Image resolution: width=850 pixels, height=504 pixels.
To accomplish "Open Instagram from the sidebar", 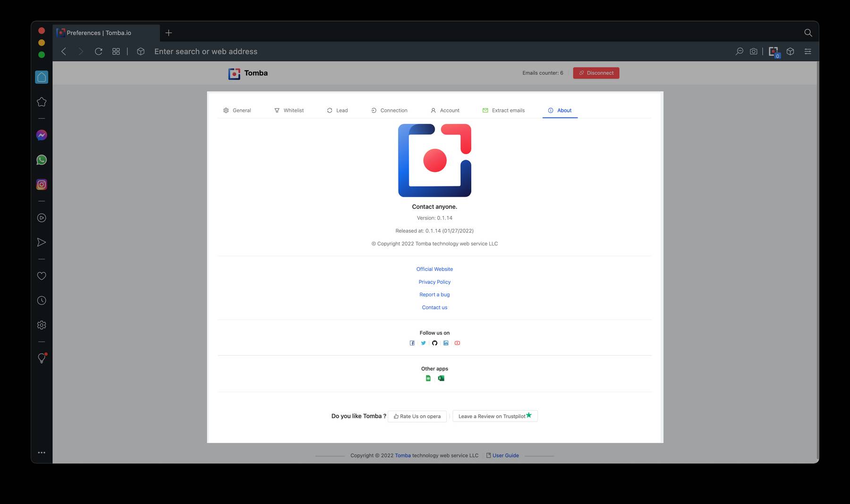I will tap(42, 185).
